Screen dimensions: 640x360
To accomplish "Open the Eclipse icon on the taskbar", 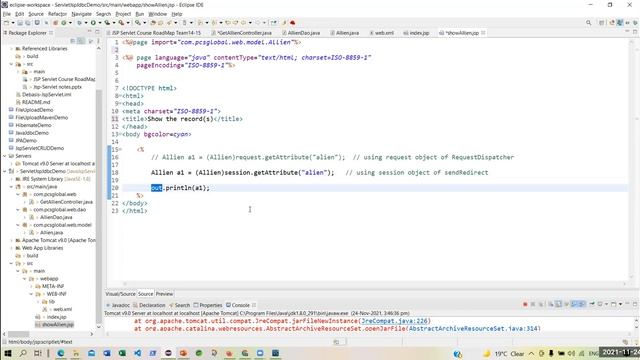I will click(168, 353).
